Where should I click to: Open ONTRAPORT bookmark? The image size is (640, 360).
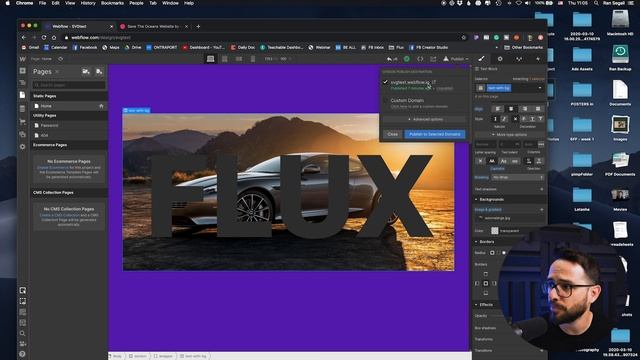[162, 47]
